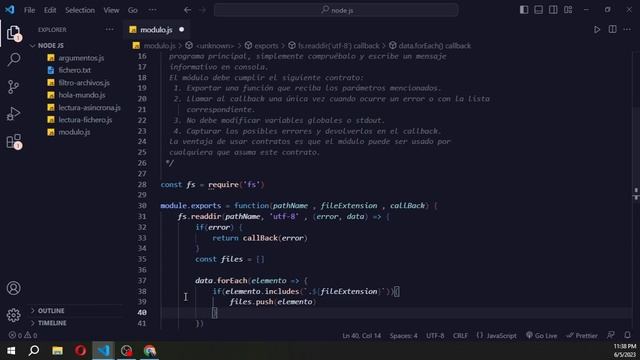Open the overflow menu ellipsis in menu bar

pyautogui.click(x=152, y=10)
